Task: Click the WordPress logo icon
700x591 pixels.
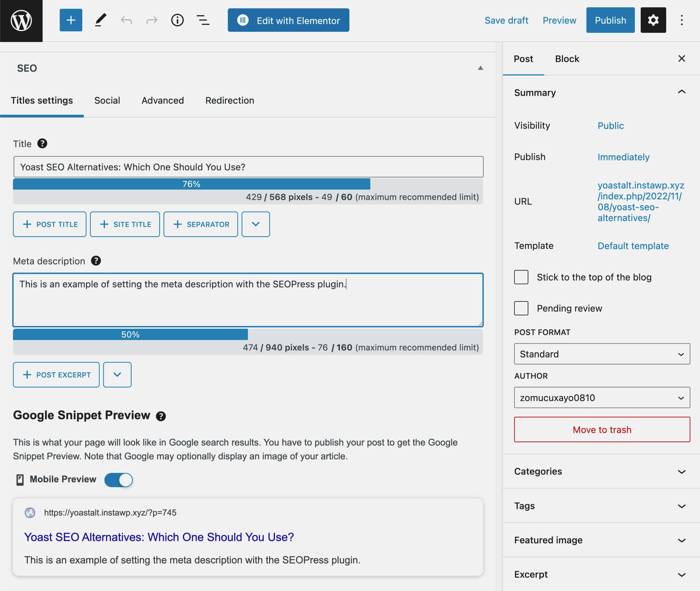Action: tap(21, 21)
